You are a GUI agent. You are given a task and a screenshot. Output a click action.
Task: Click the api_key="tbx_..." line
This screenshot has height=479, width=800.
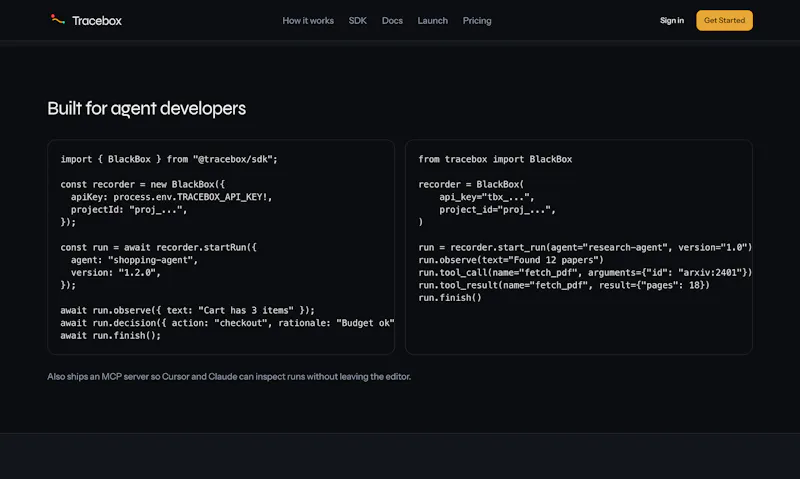click(x=487, y=197)
